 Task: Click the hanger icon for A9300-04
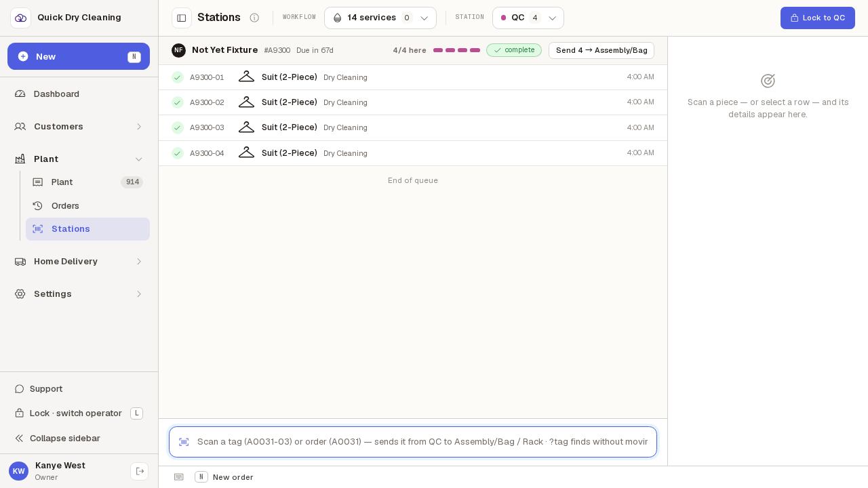[x=246, y=152]
